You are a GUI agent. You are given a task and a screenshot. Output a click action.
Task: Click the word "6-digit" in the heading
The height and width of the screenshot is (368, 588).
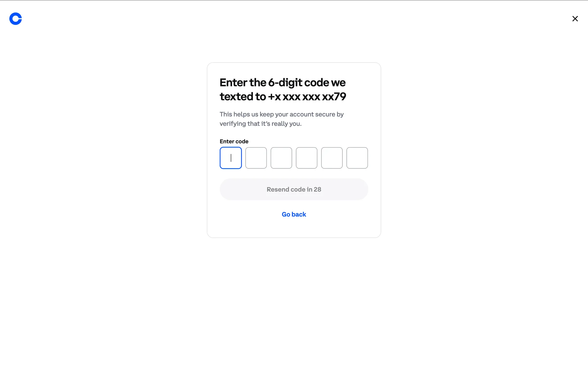click(285, 82)
